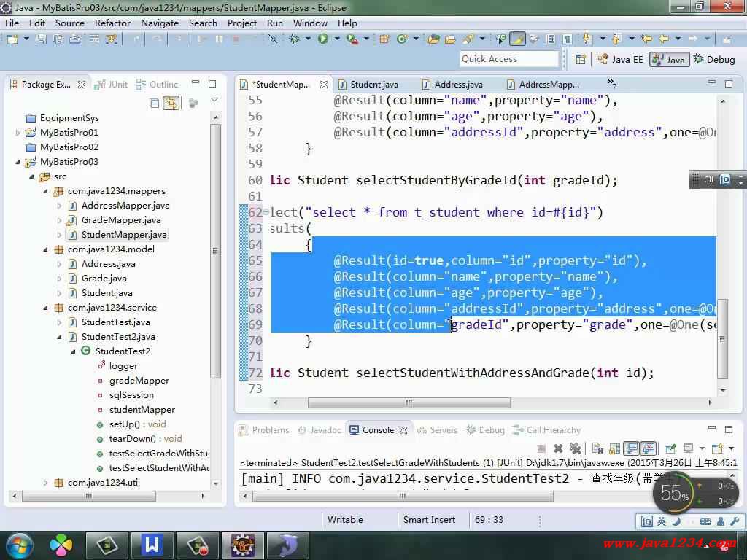Switch to the Problems tab

264,430
